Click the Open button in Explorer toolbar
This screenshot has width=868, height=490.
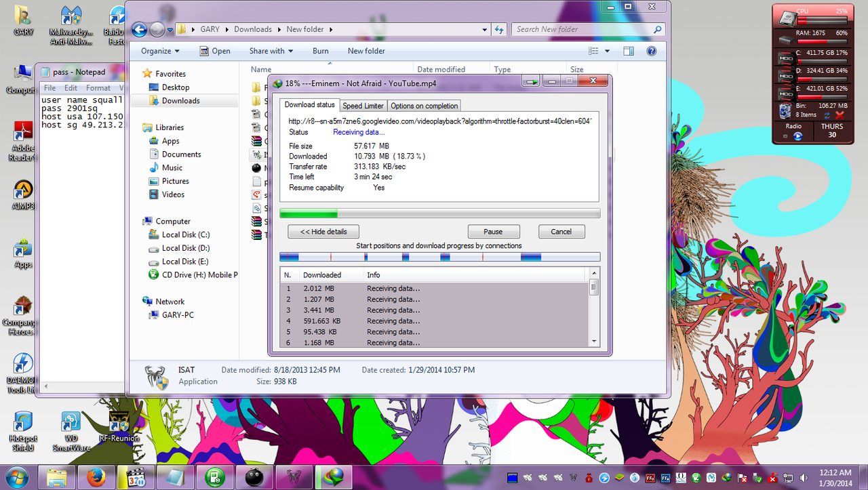[x=215, y=51]
